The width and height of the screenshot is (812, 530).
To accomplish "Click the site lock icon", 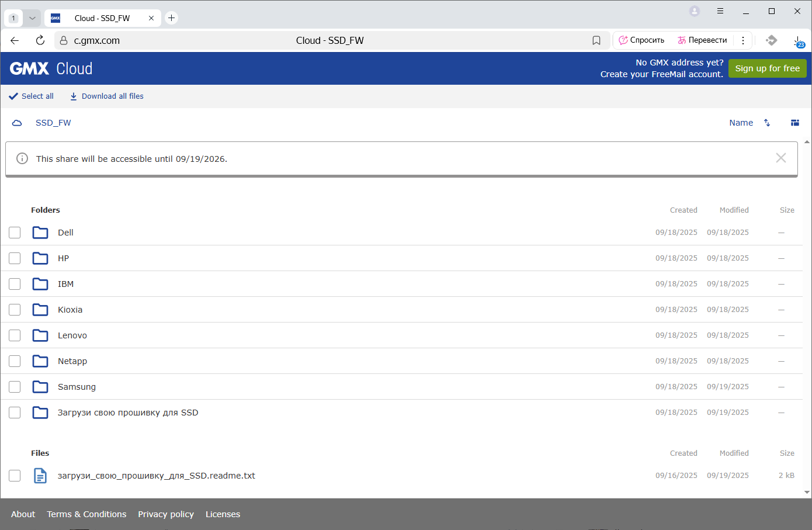I will [x=64, y=40].
